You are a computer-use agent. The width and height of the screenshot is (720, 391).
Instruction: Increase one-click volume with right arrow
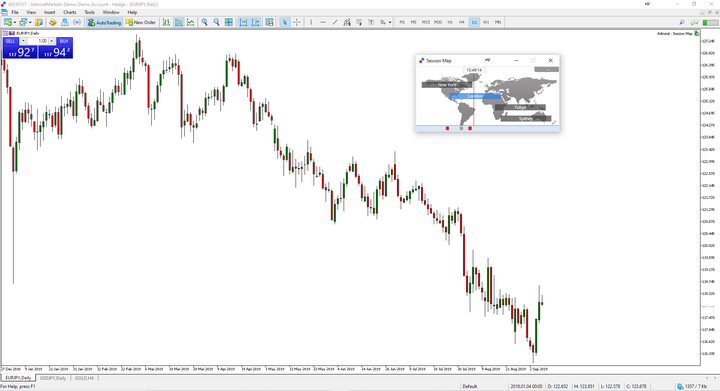pyautogui.click(x=51, y=41)
